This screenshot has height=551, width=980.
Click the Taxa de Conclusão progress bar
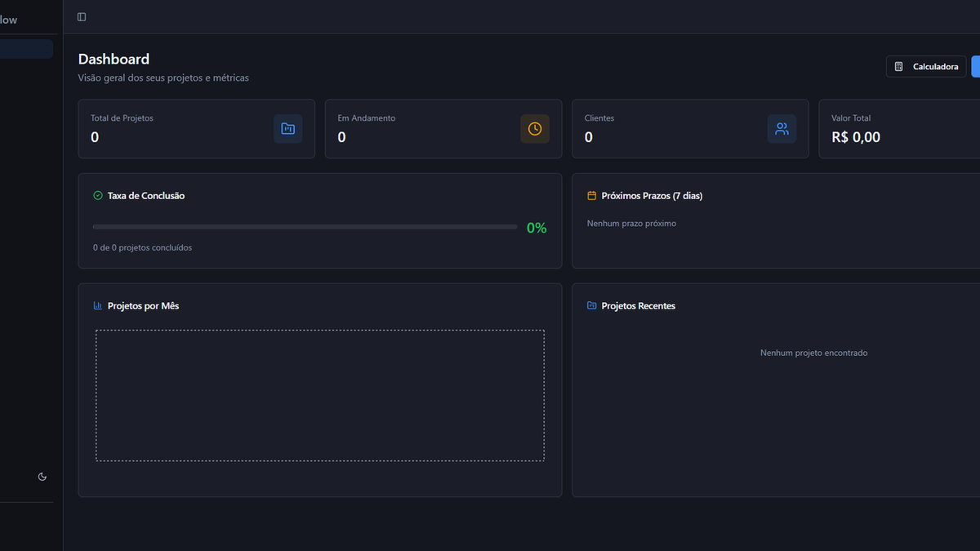305,227
